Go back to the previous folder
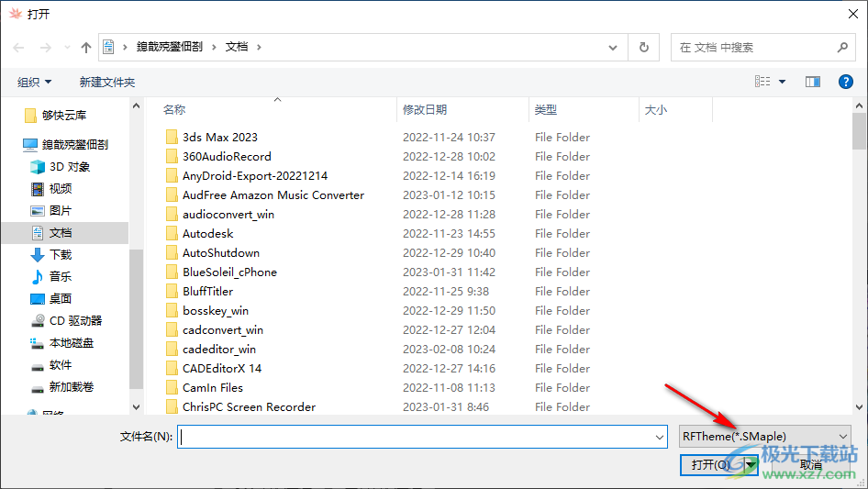 click(x=19, y=48)
